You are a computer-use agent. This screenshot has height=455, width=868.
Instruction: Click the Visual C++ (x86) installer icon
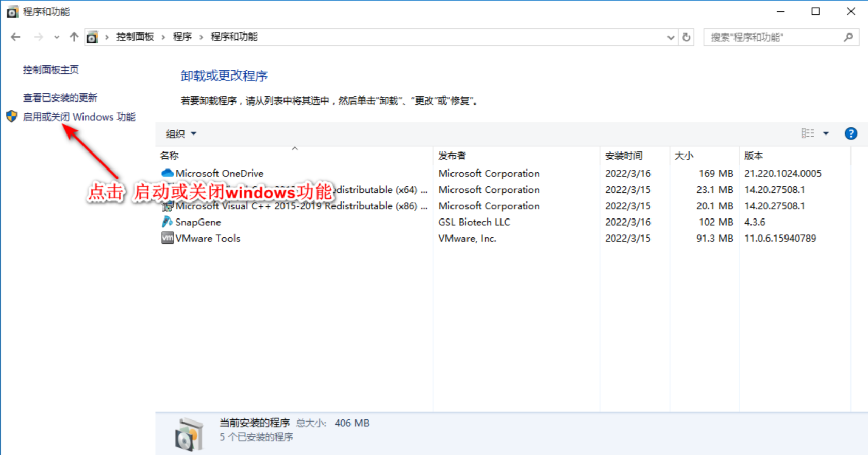pos(167,206)
